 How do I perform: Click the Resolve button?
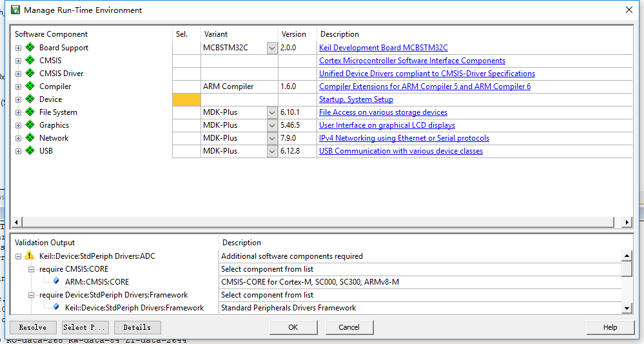pyautogui.click(x=33, y=327)
